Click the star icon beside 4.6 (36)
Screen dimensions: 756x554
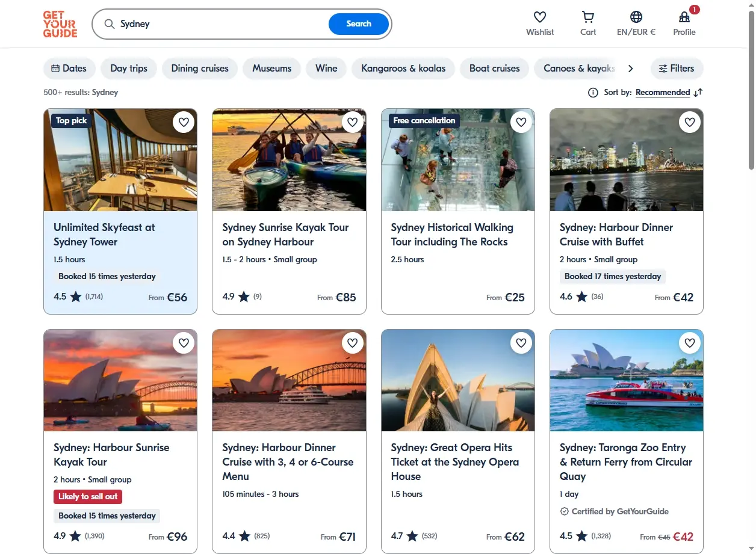tap(581, 297)
